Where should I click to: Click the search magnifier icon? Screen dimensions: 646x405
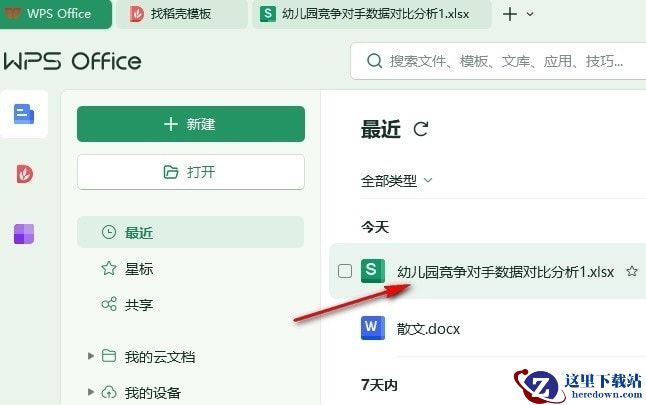(x=374, y=61)
